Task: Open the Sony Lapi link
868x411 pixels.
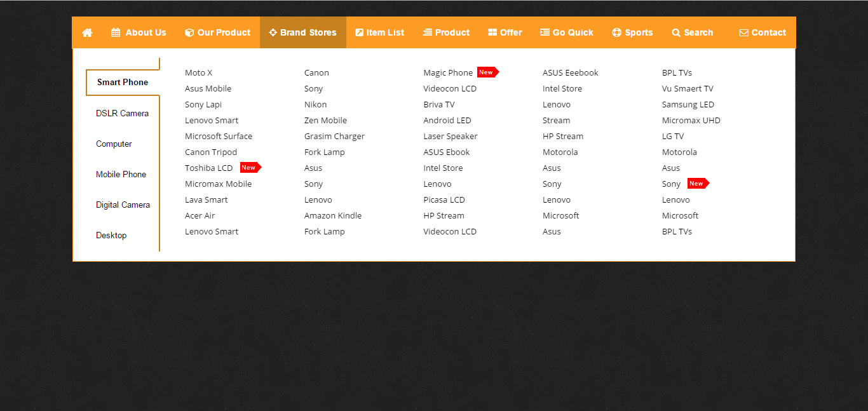Action: (x=203, y=104)
